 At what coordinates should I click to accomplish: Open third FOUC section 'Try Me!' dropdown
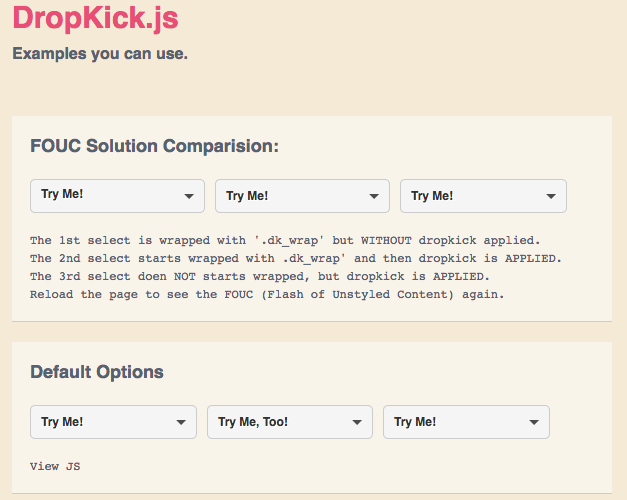483,196
